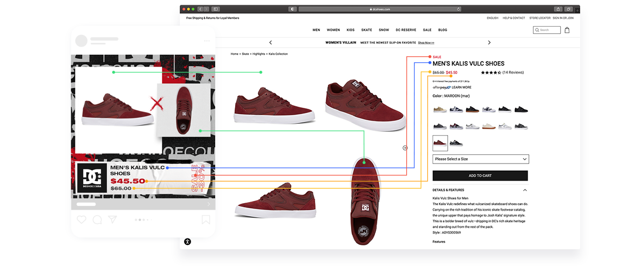Image resolution: width=644 pixels, height=268 pixels.
Task: Click the carousel pagination dots under post
Action: [x=143, y=220]
